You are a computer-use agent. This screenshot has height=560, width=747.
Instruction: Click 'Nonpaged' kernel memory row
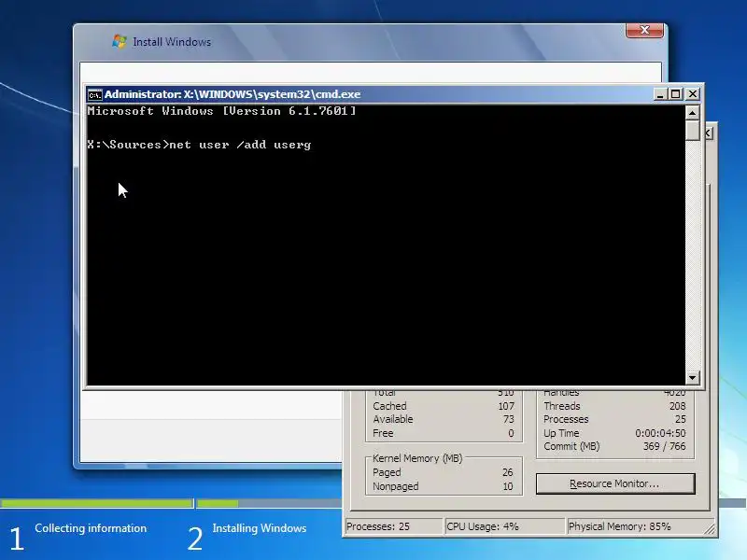point(443,486)
